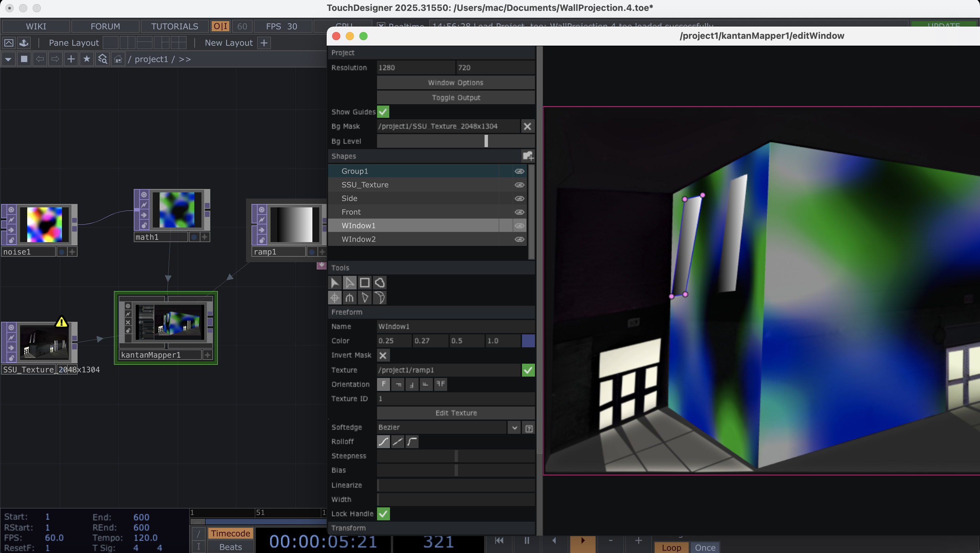
Task: Toggle visibility of the Side shape
Action: coord(519,198)
